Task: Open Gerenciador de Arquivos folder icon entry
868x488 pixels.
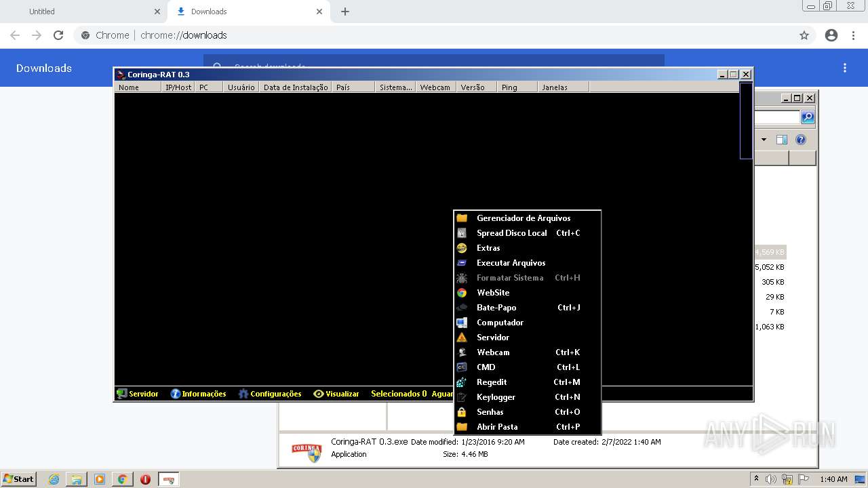Action: (462, 218)
